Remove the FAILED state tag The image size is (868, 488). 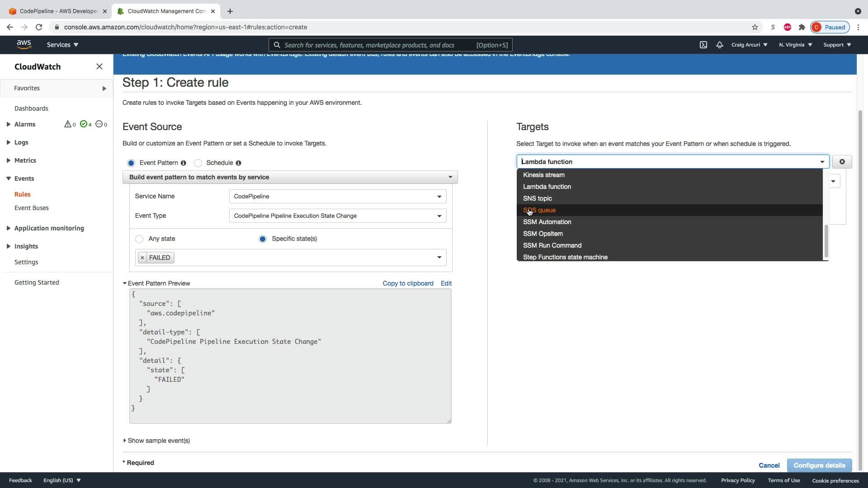point(142,258)
